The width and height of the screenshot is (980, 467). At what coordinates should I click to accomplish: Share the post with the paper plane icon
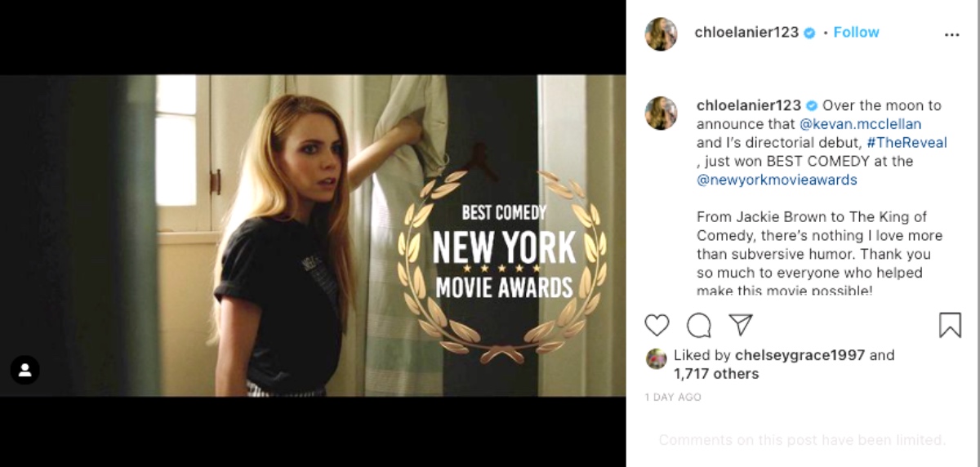pos(740,324)
